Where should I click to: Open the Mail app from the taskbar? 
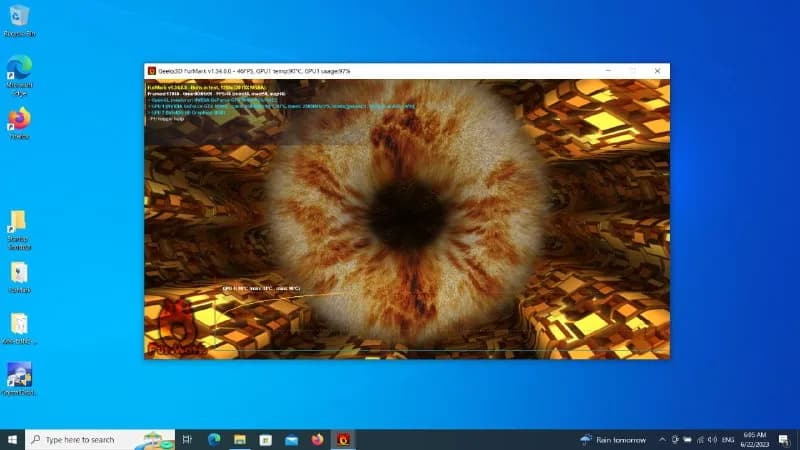(292, 440)
